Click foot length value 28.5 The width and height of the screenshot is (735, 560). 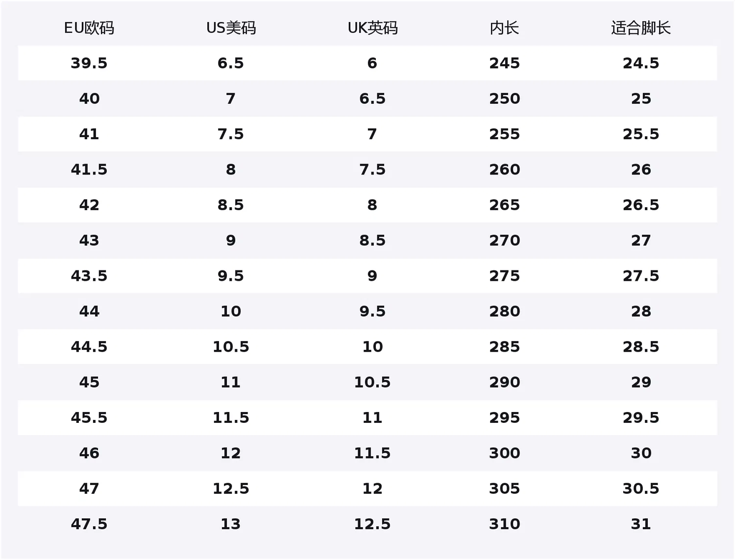pos(641,347)
